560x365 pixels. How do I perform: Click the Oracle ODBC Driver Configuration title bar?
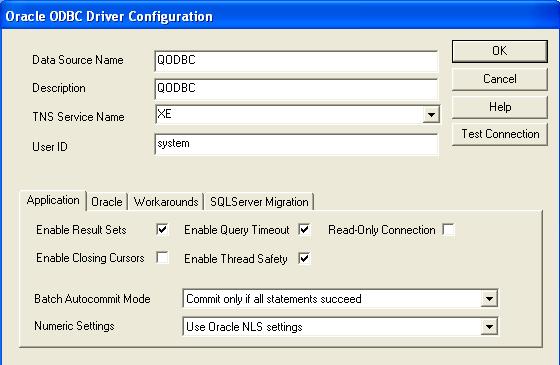(280, 16)
